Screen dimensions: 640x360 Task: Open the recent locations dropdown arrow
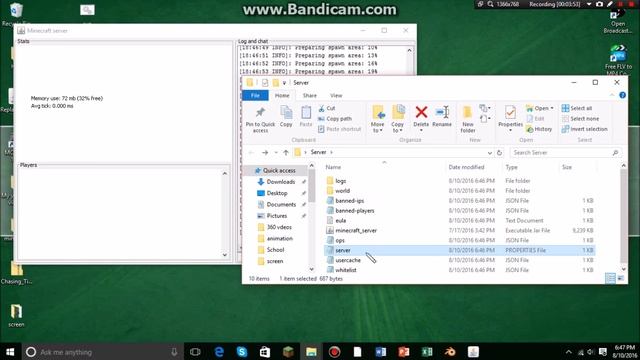(x=276, y=153)
